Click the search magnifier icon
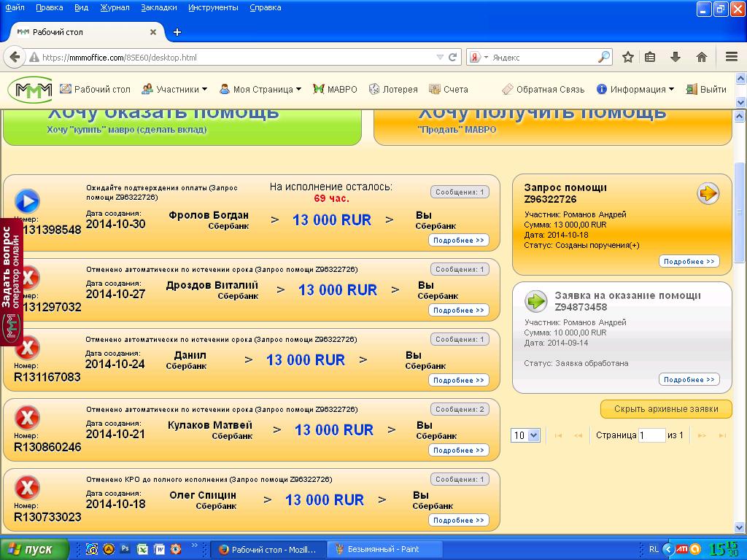 604,57
